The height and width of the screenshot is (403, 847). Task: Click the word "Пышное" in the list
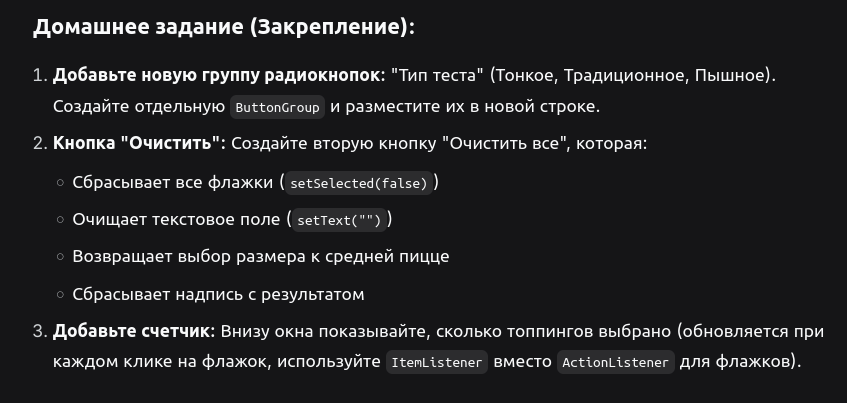(x=729, y=76)
